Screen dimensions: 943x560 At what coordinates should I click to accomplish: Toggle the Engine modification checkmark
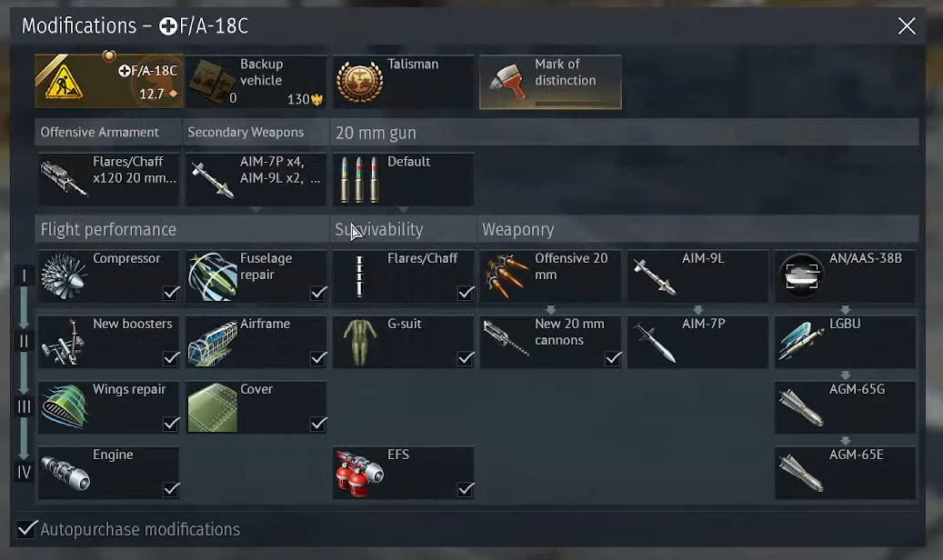(x=171, y=488)
